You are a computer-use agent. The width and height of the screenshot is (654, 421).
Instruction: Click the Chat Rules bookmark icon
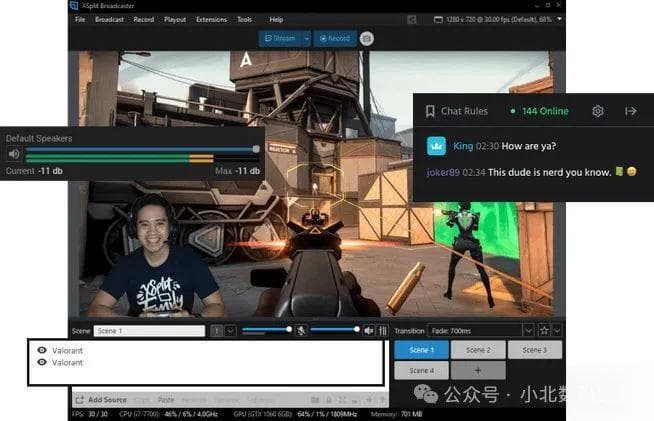tap(430, 111)
